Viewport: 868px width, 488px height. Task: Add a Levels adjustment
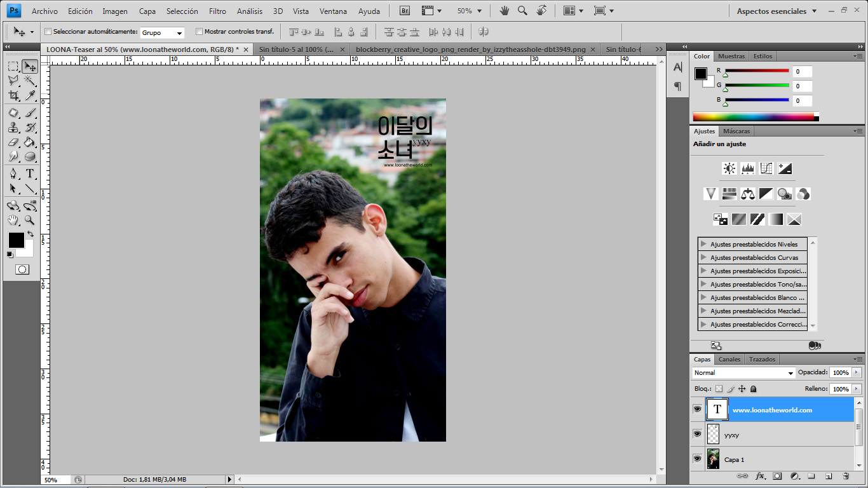pos(748,168)
